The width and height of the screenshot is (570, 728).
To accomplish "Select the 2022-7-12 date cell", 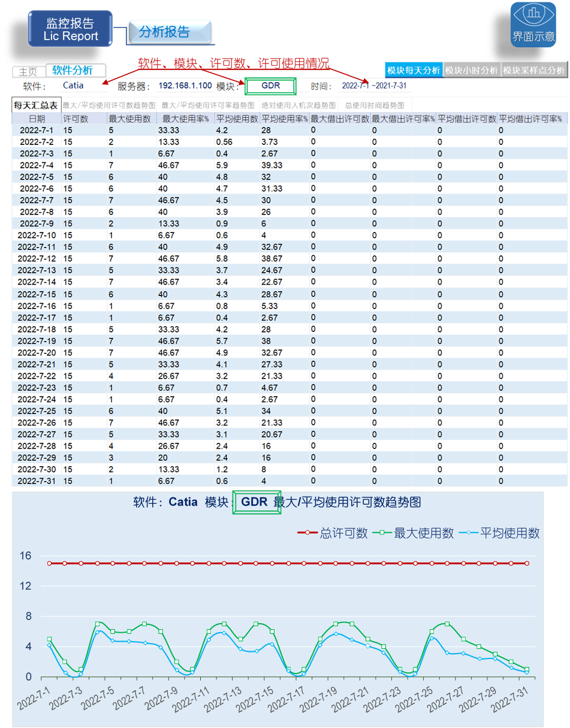I will point(37,259).
